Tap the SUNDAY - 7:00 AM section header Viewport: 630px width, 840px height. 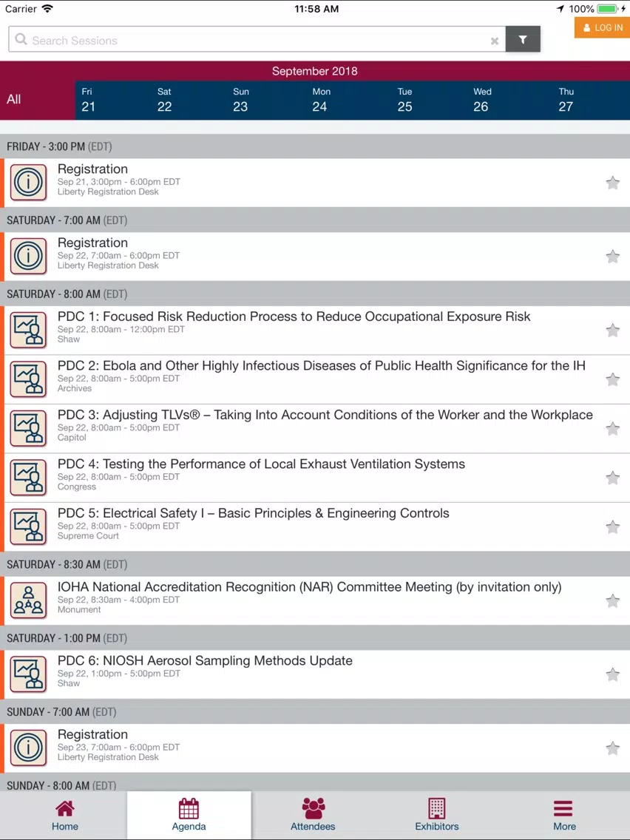(315, 712)
